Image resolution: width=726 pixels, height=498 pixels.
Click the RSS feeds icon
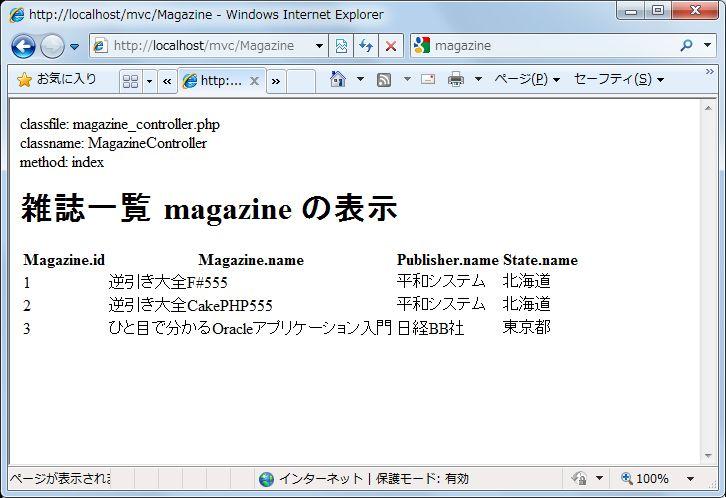click(384, 80)
